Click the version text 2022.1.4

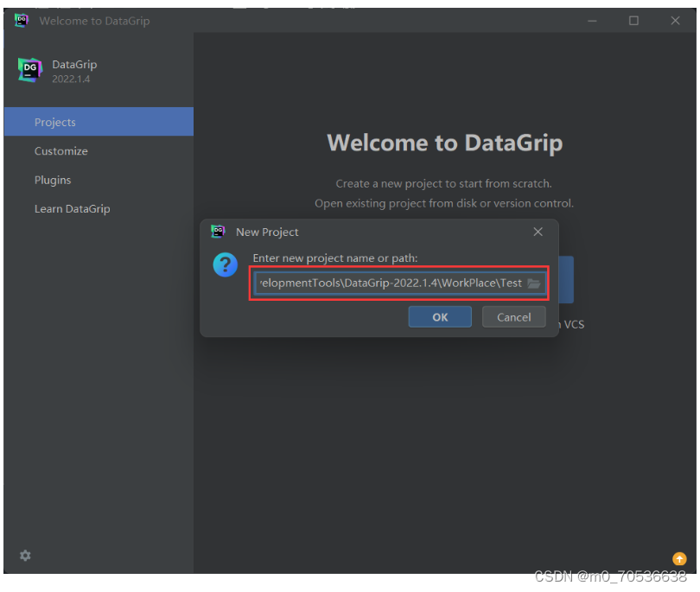pyautogui.click(x=71, y=79)
